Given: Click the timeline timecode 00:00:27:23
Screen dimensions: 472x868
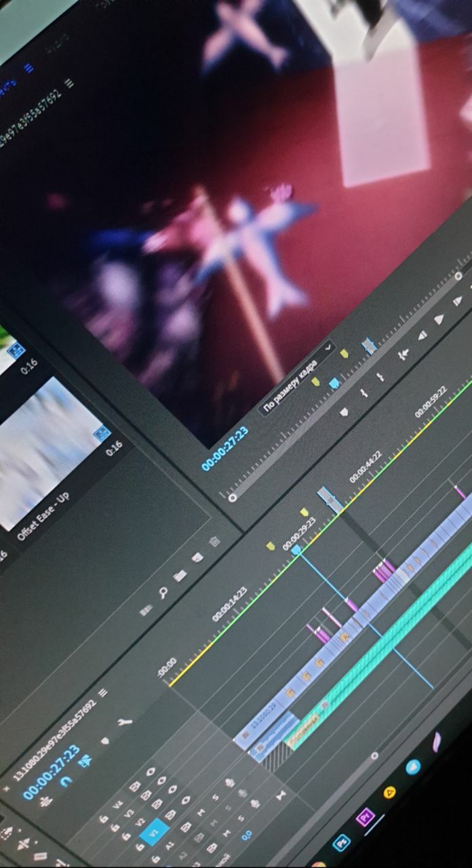Looking at the screenshot, I should click(52, 773).
